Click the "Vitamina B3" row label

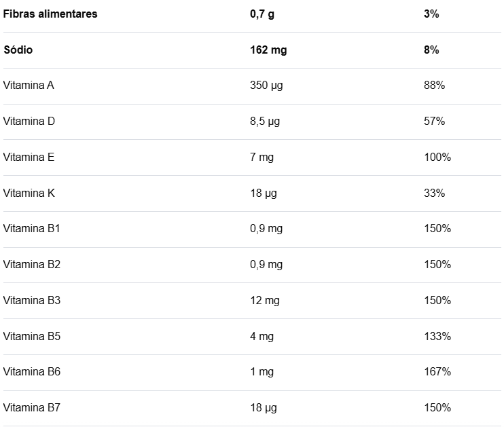(x=32, y=301)
